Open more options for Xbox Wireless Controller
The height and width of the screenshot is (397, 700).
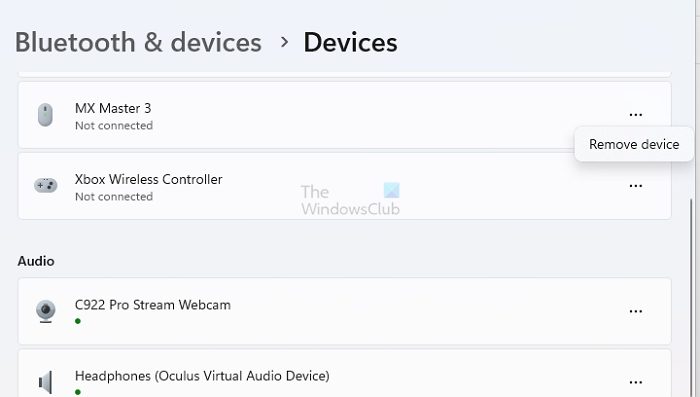coord(635,186)
